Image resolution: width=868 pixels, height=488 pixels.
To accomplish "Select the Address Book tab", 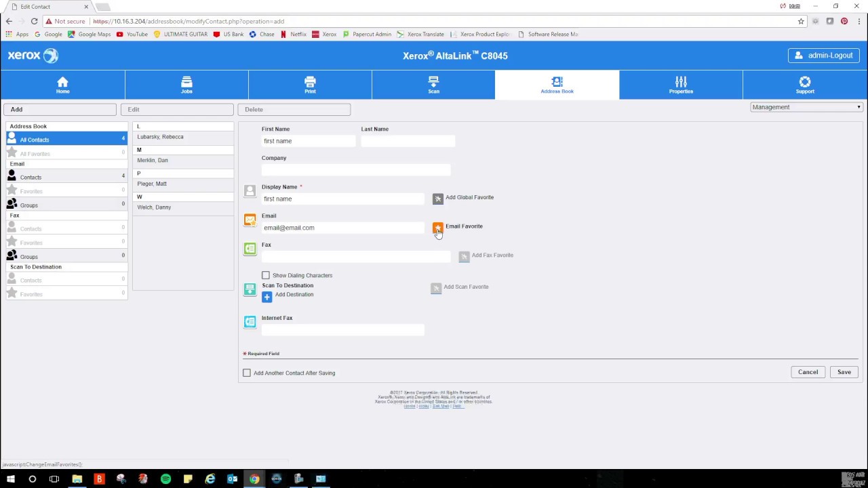I will [x=557, y=85].
